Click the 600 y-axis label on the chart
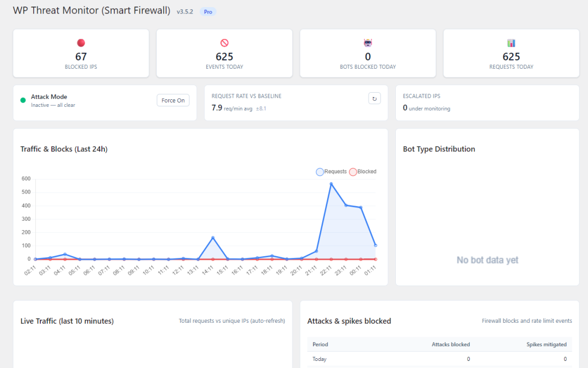 pos(26,179)
